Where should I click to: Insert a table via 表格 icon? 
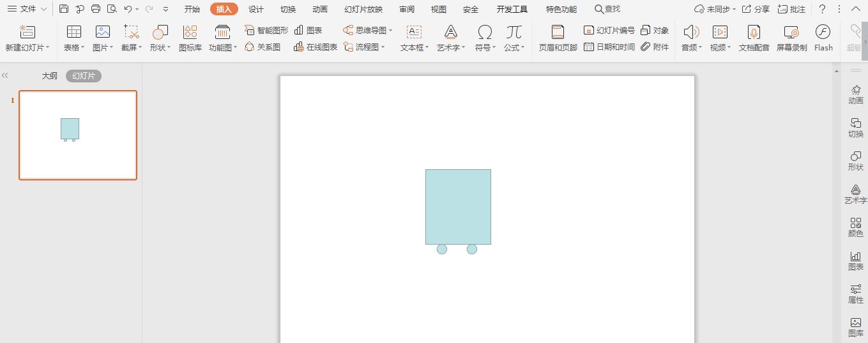click(74, 32)
